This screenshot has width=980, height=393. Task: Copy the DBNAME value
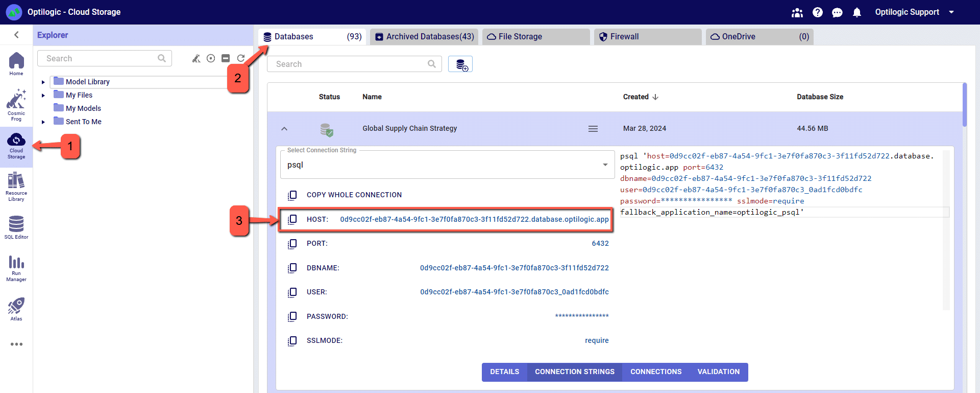point(292,268)
